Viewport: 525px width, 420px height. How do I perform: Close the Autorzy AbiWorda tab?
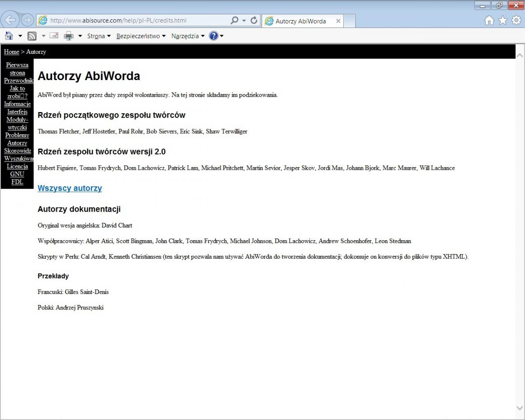[338, 21]
